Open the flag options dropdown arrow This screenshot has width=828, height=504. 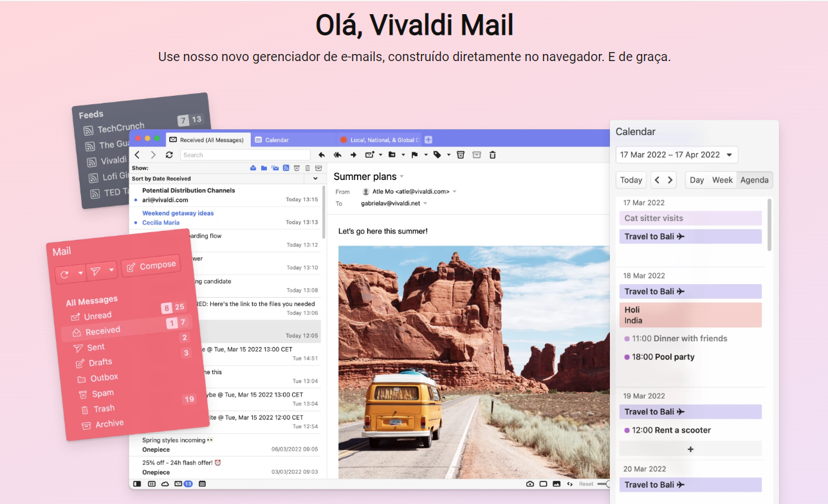pos(426,155)
